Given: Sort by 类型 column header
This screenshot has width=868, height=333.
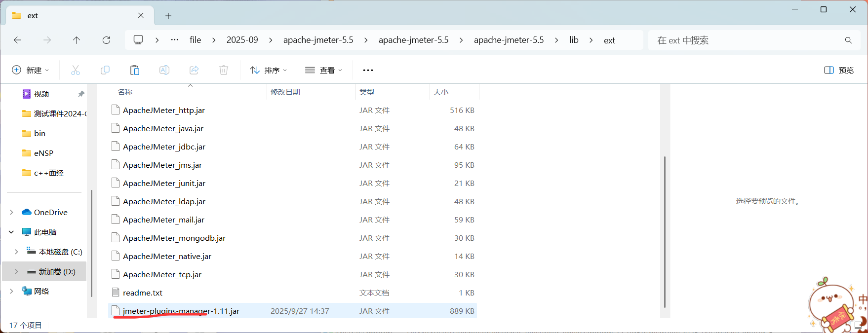Looking at the screenshot, I should pyautogui.click(x=367, y=92).
